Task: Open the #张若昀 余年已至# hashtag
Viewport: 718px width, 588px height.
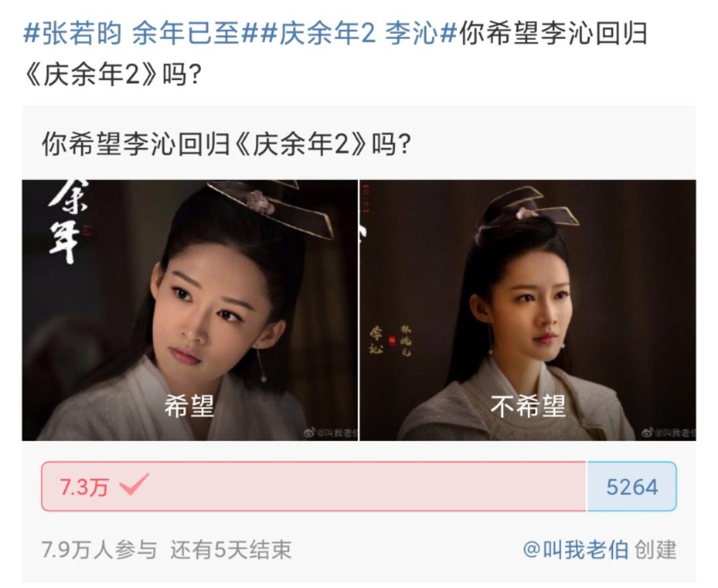Action: [138, 33]
